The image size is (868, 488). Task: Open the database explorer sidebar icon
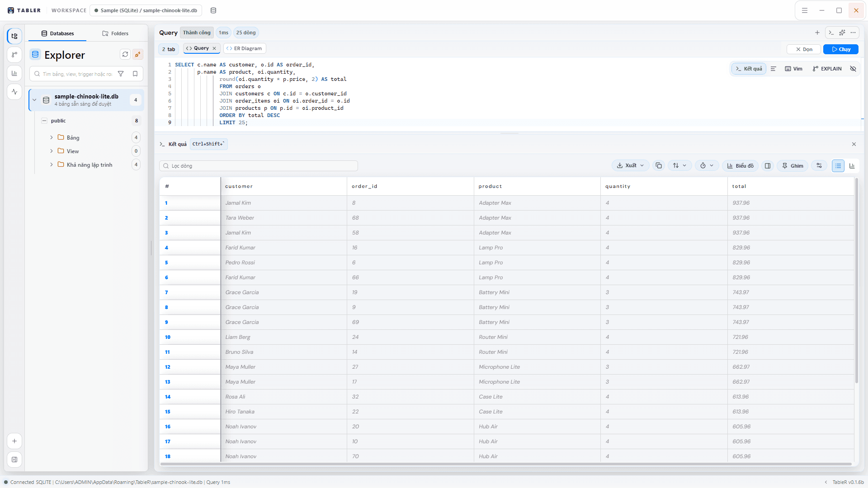(14, 36)
